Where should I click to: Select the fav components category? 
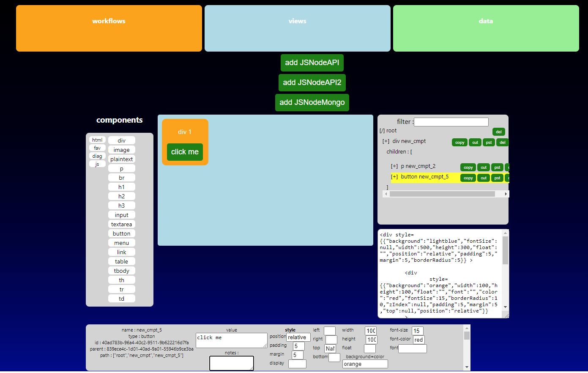click(x=97, y=148)
